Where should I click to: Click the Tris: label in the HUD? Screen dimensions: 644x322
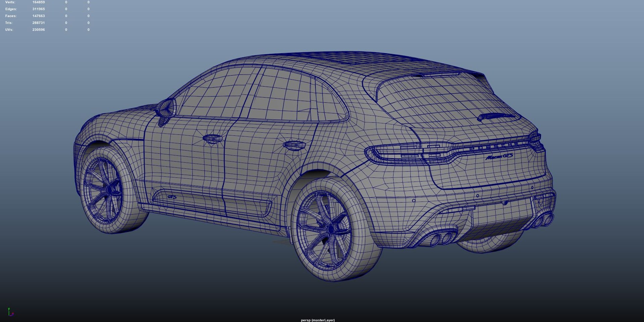pyautogui.click(x=9, y=23)
